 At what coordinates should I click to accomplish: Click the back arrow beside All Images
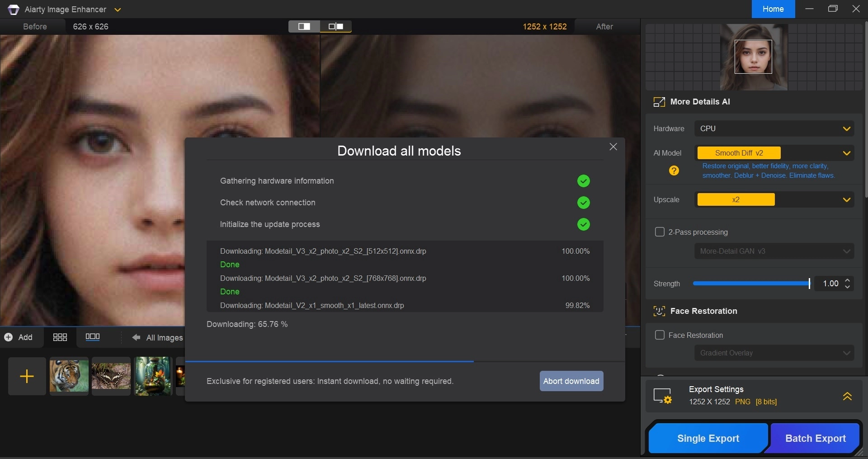(x=136, y=337)
